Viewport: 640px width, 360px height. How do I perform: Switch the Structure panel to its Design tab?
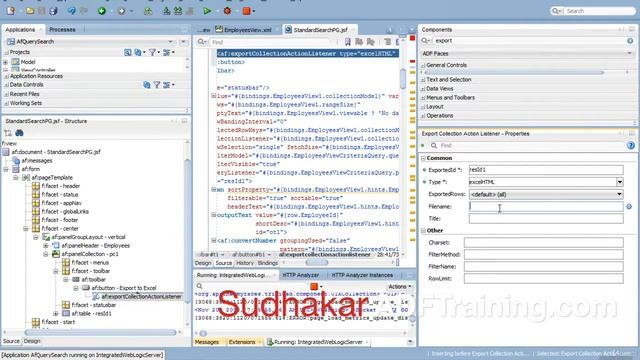click(32, 341)
